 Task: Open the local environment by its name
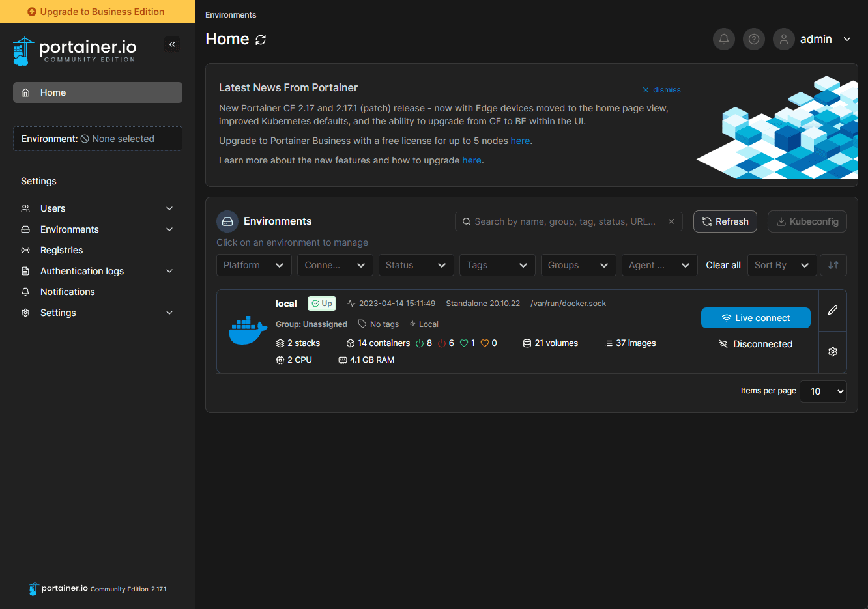(286, 304)
